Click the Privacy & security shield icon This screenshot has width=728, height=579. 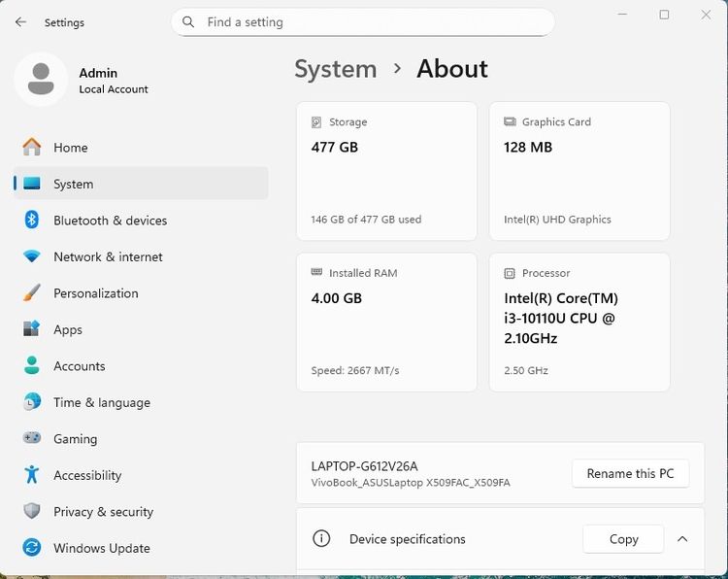click(x=32, y=511)
